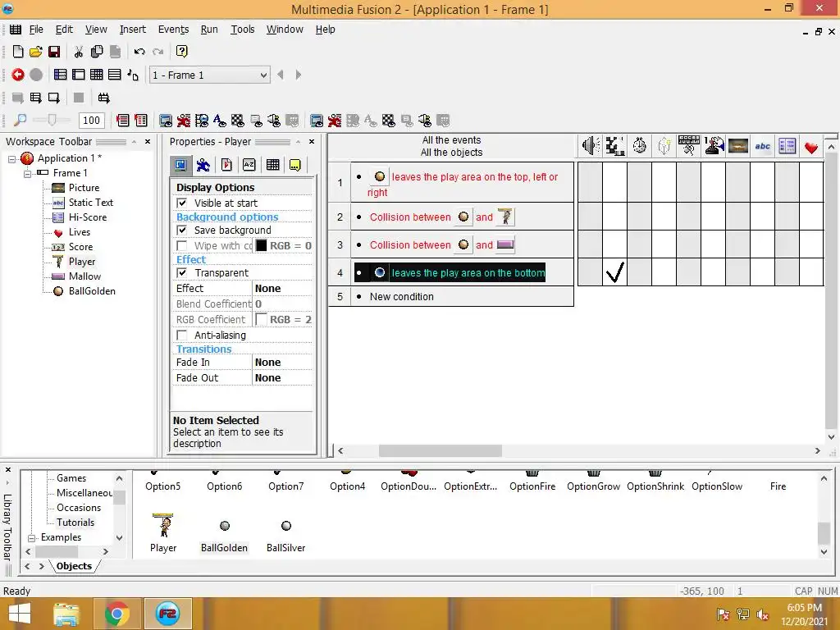Open the File menu

click(36, 30)
